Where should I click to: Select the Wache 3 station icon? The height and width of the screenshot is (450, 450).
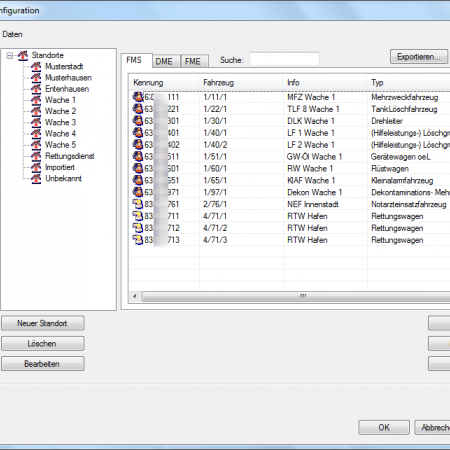coord(36,123)
